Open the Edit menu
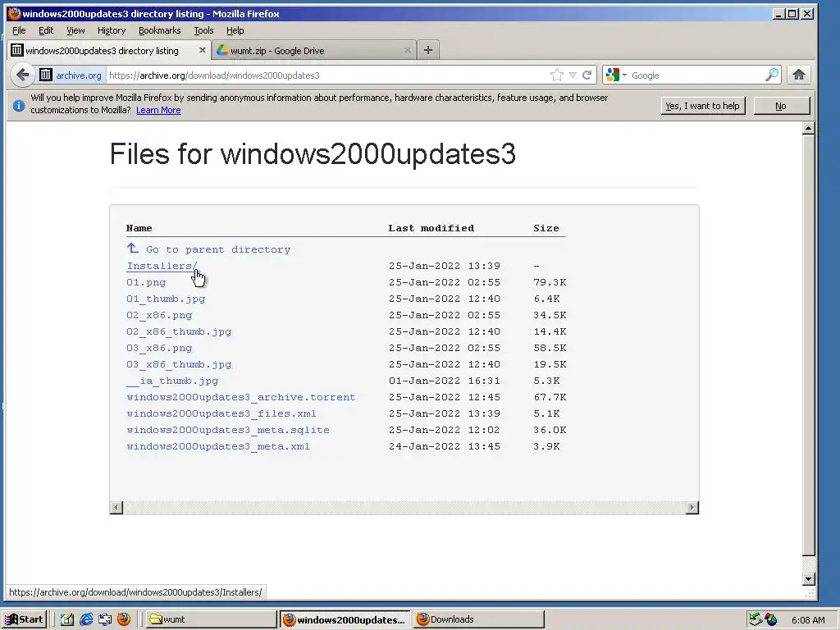 [46, 30]
